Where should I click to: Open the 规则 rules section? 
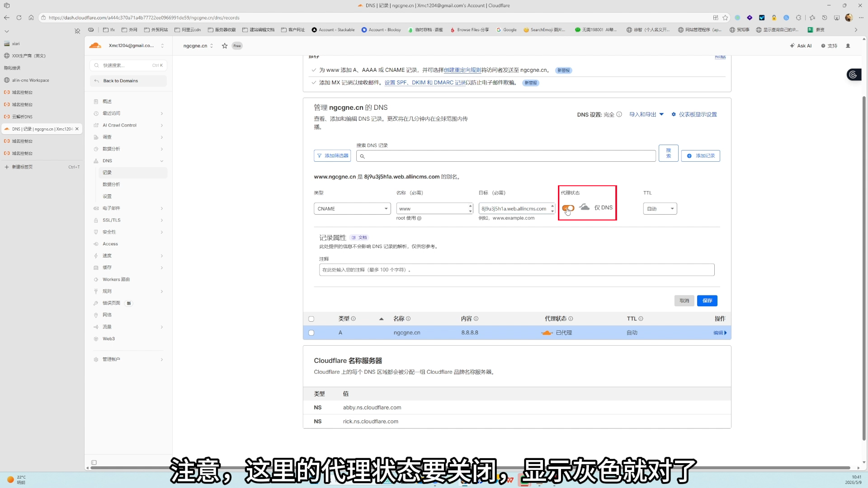[x=128, y=291]
